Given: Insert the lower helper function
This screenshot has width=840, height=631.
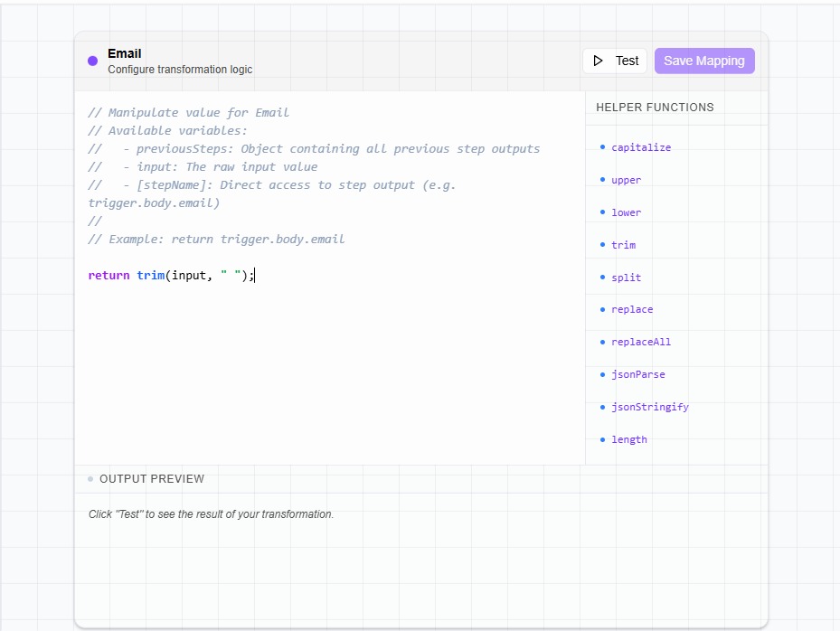Looking at the screenshot, I should point(626,212).
